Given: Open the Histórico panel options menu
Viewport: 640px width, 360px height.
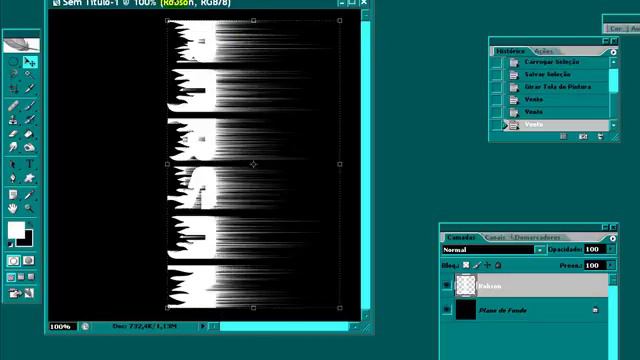Looking at the screenshot, I should coord(613,52).
